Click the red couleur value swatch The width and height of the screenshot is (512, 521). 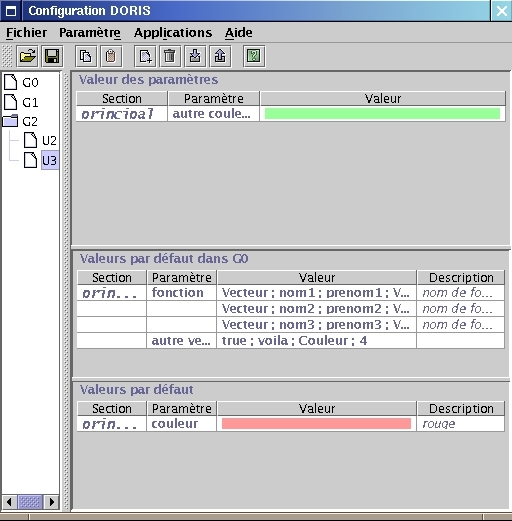tap(316, 424)
